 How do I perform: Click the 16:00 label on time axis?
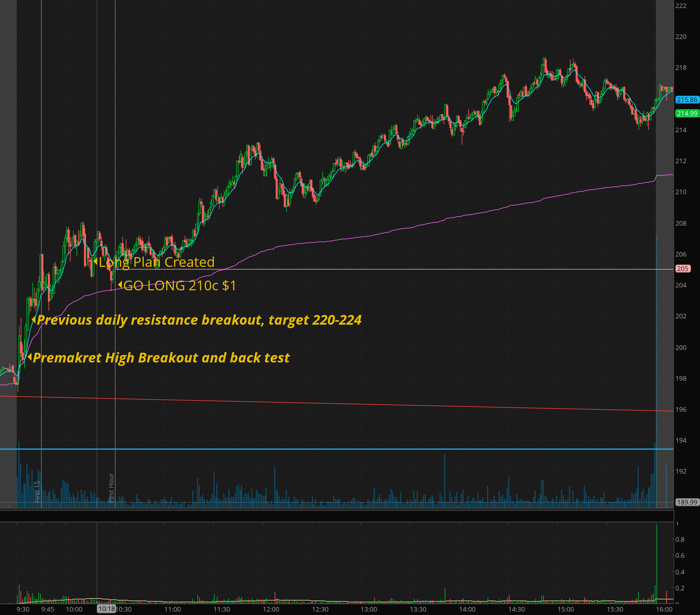tap(664, 609)
